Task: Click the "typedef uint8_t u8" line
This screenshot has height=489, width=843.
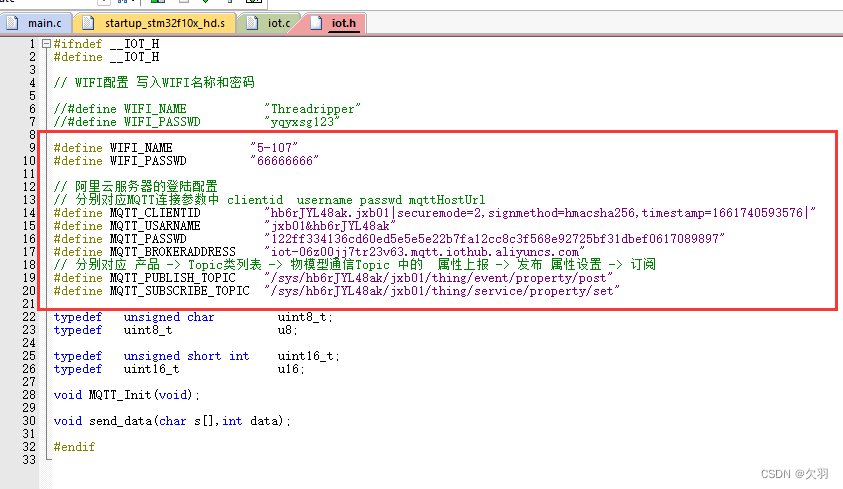Action: 176,330
